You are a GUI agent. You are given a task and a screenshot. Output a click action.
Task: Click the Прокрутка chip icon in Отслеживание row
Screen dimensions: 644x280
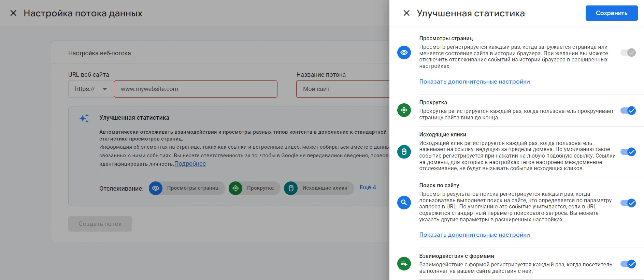235,188
